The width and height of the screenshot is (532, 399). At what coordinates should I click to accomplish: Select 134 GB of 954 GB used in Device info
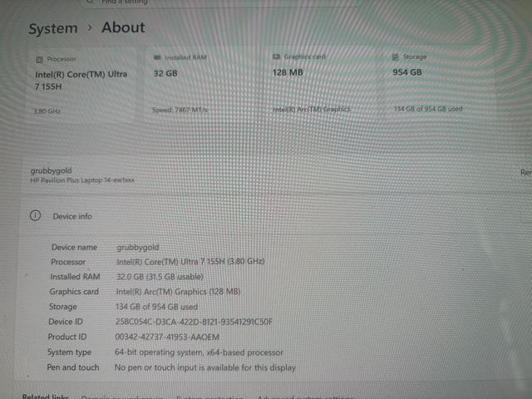[x=156, y=307]
